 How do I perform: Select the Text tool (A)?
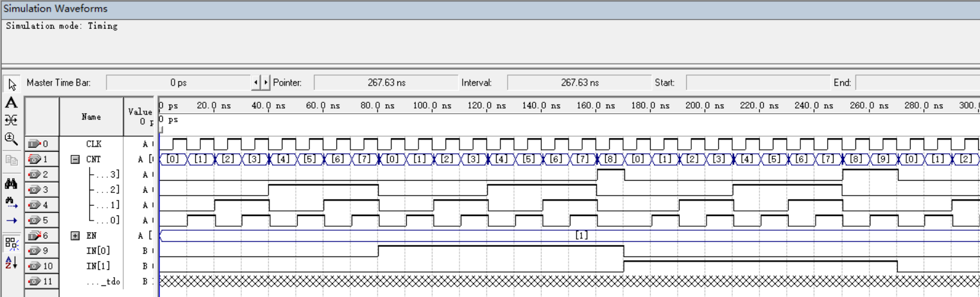pyautogui.click(x=11, y=102)
